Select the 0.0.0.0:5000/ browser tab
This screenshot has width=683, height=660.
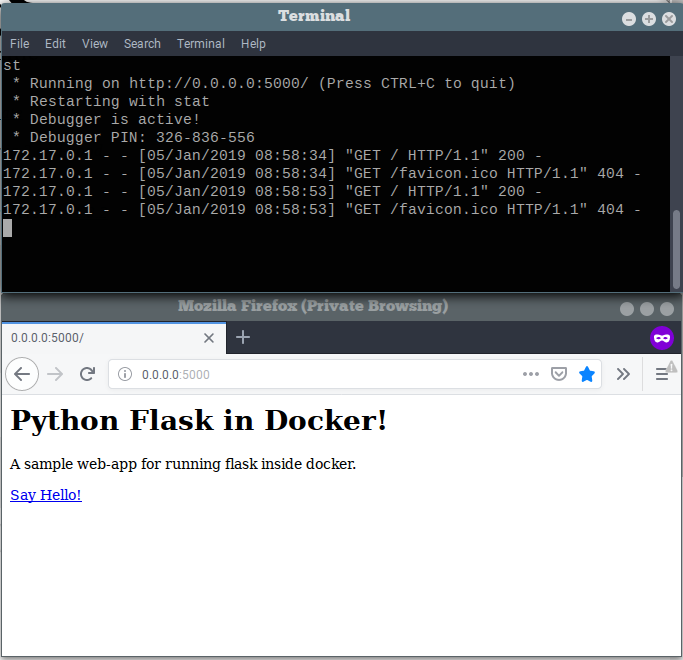click(114, 338)
